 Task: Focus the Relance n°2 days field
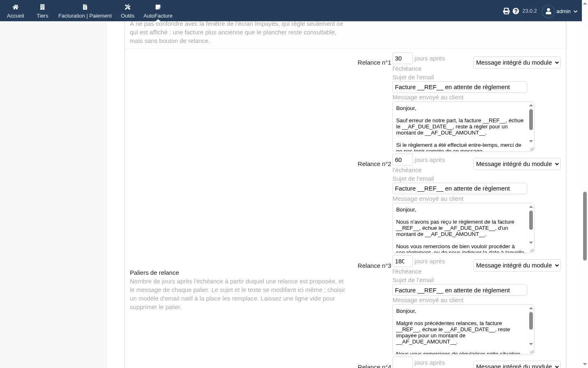tap(403, 160)
